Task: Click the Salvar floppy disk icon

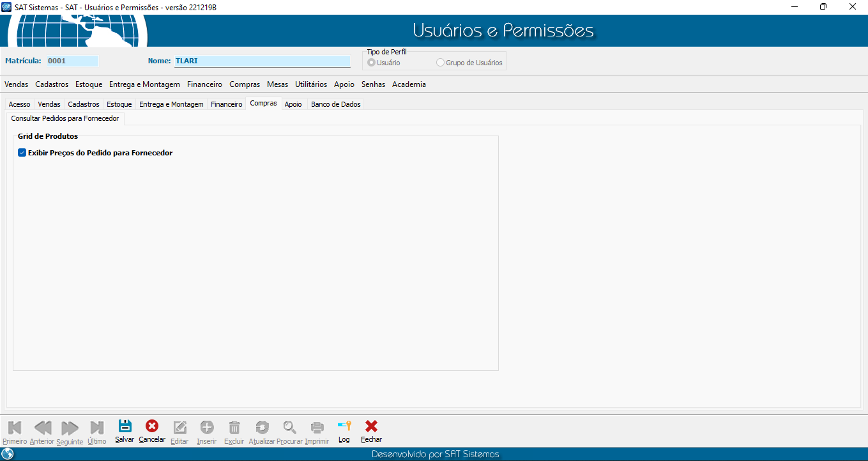Action: coord(125,426)
